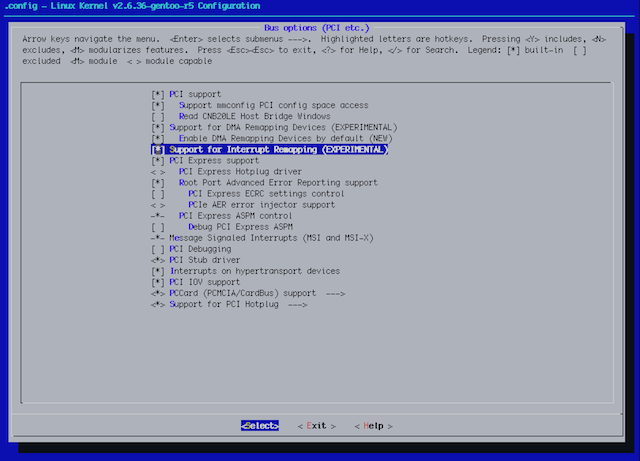Image resolution: width=640 pixels, height=461 pixels.
Task: Toggle Interrupts on hypertransport devices
Action: point(158,271)
